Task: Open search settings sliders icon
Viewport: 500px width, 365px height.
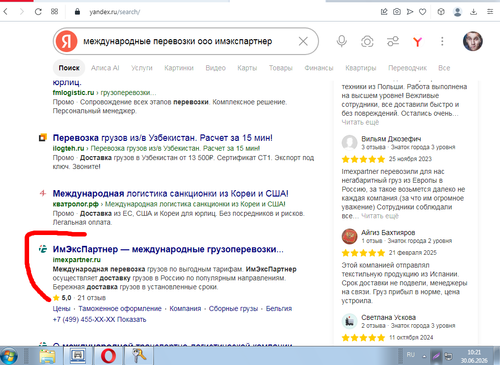Action: pyautogui.click(x=393, y=41)
